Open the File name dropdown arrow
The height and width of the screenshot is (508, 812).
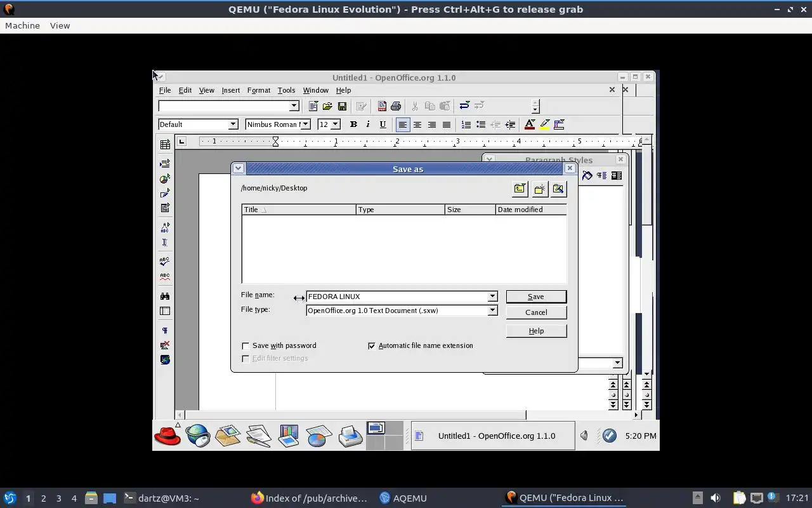point(492,297)
